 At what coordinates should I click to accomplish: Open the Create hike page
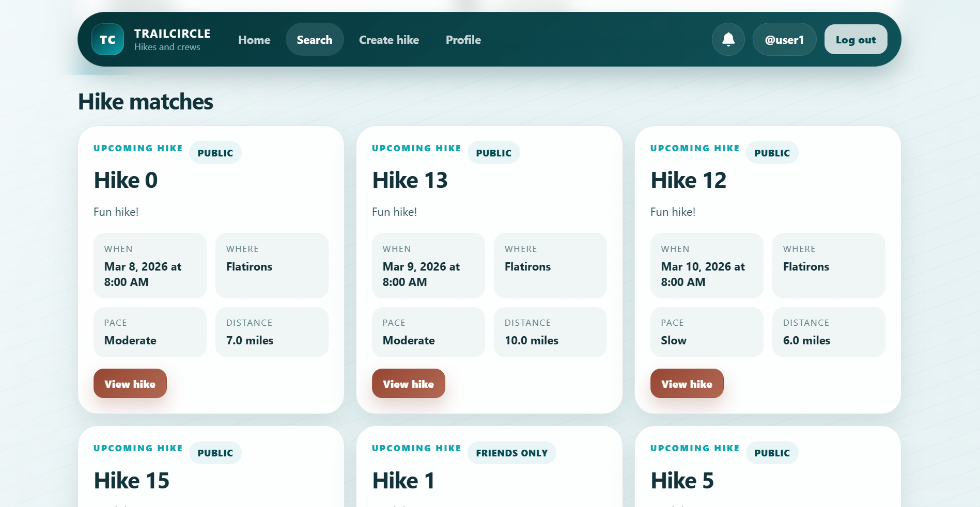point(389,40)
